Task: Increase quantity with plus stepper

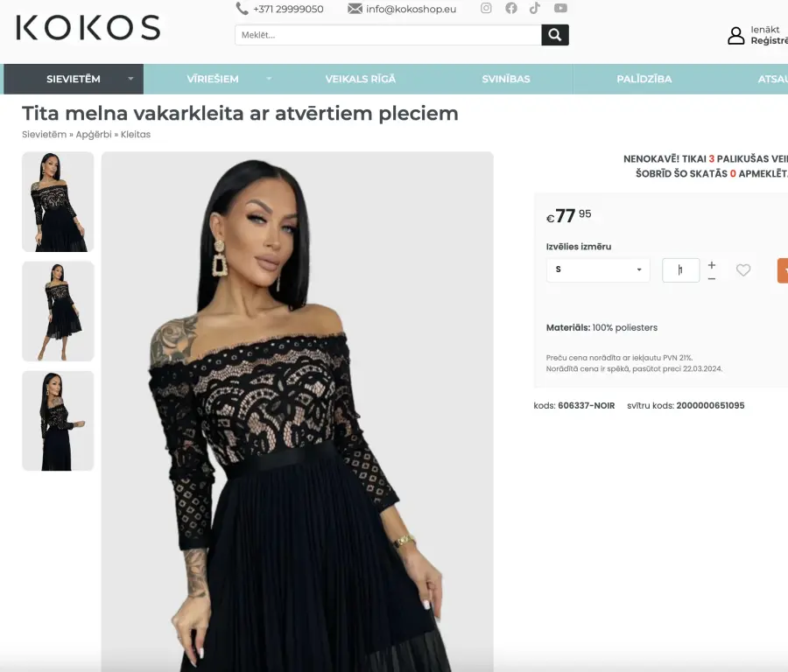Action: coord(712,264)
